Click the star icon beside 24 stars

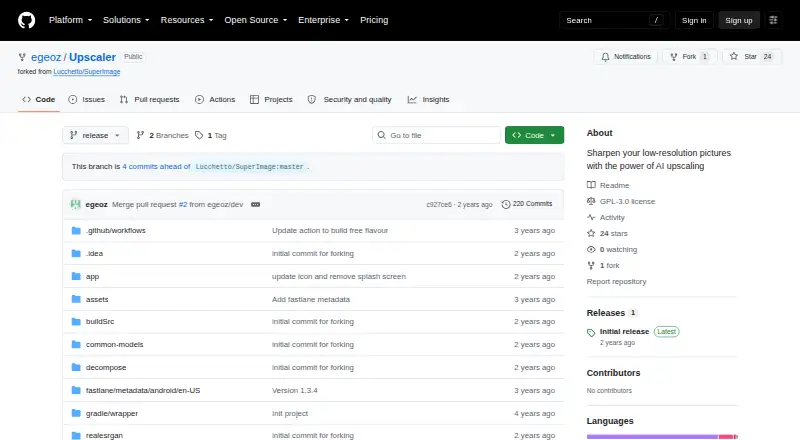tap(591, 233)
